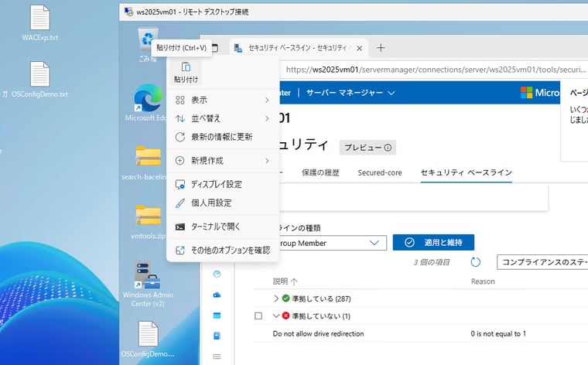Open the View submenu
This screenshot has width=588, height=365.
(223, 100)
